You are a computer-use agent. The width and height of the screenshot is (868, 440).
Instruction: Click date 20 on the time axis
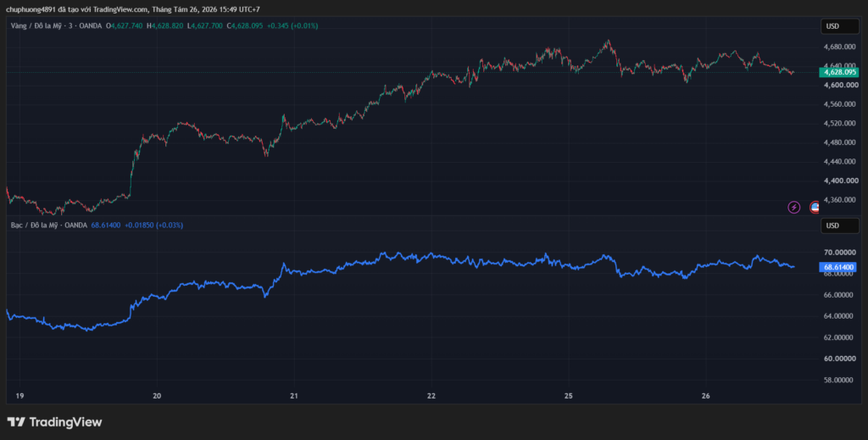coord(157,396)
